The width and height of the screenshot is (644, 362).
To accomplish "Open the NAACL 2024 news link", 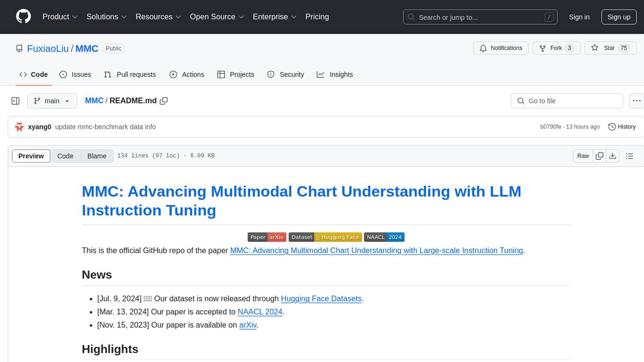I will click(x=260, y=312).
